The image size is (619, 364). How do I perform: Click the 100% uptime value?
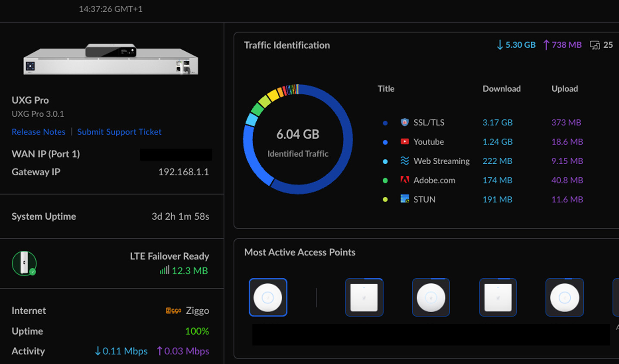pyautogui.click(x=197, y=331)
